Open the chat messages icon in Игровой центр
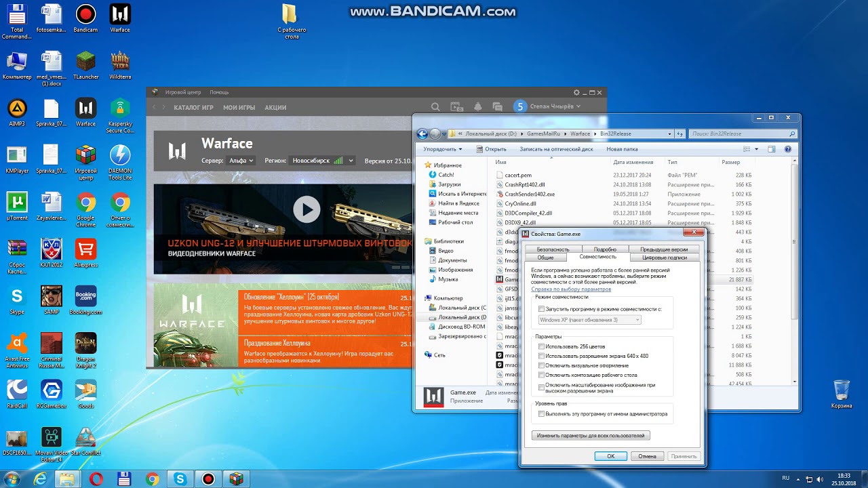 coord(497,106)
